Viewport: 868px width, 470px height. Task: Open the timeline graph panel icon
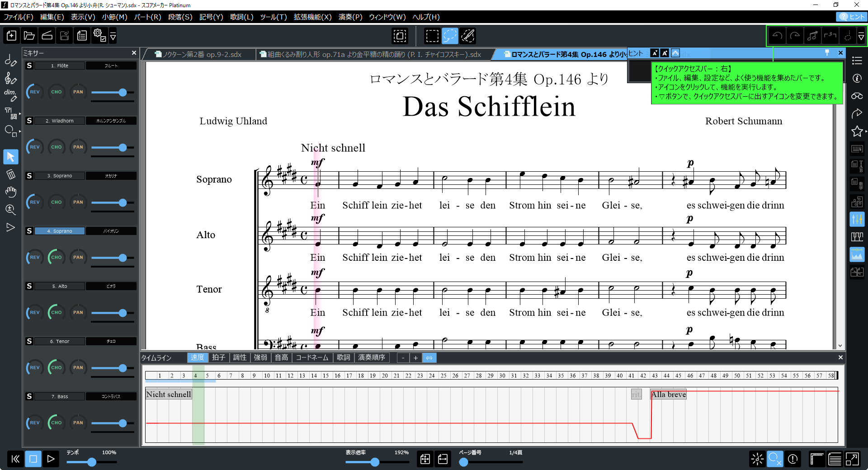pos(857,255)
